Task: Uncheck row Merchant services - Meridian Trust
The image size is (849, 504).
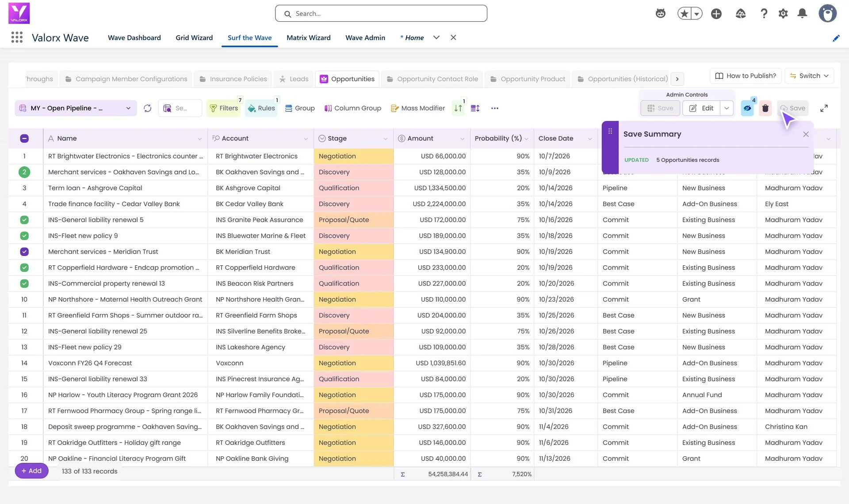Action: [x=24, y=252]
